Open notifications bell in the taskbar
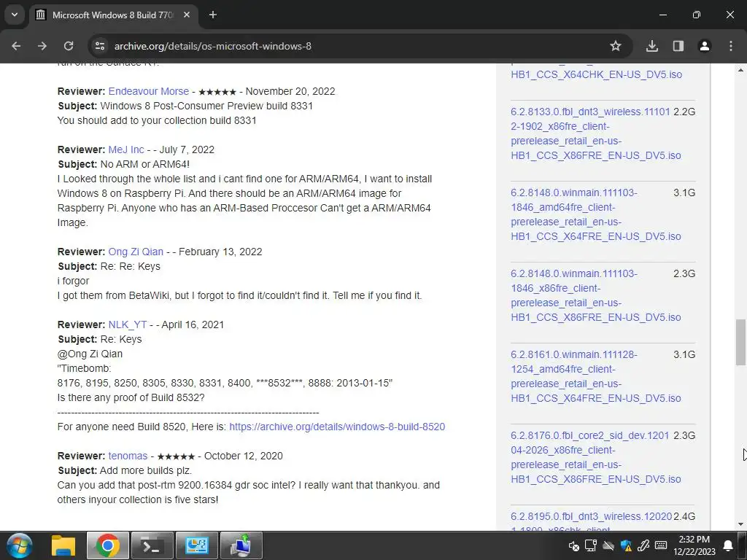Screen dimensions: 747x560 click(x=729, y=545)
